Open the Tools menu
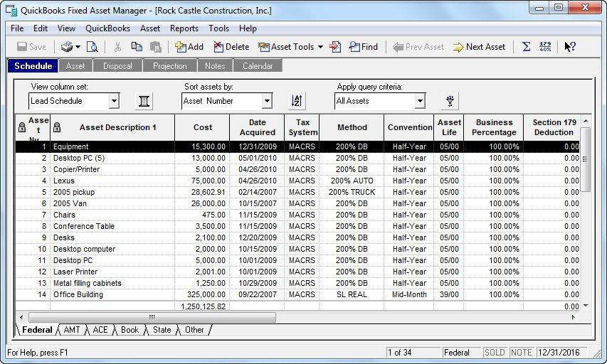 coord(218,28)
